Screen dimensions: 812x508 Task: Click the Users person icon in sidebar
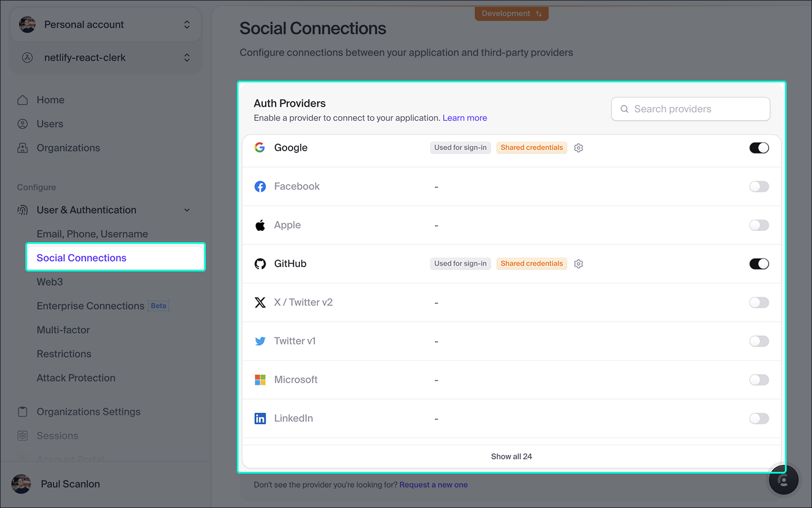tap(23, 124)
